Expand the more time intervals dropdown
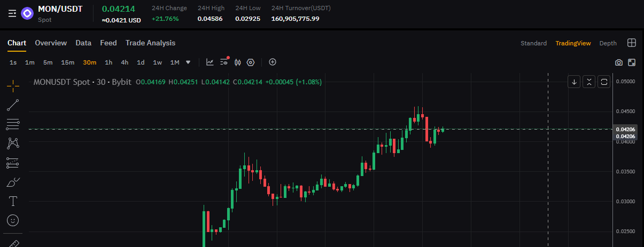This screenshot has width=644, height=247. (188, 62)
